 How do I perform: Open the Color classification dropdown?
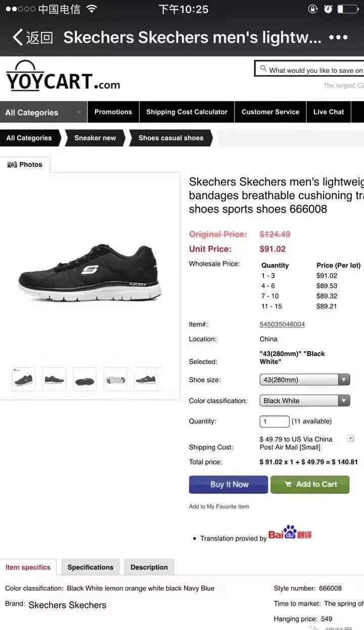305,401
